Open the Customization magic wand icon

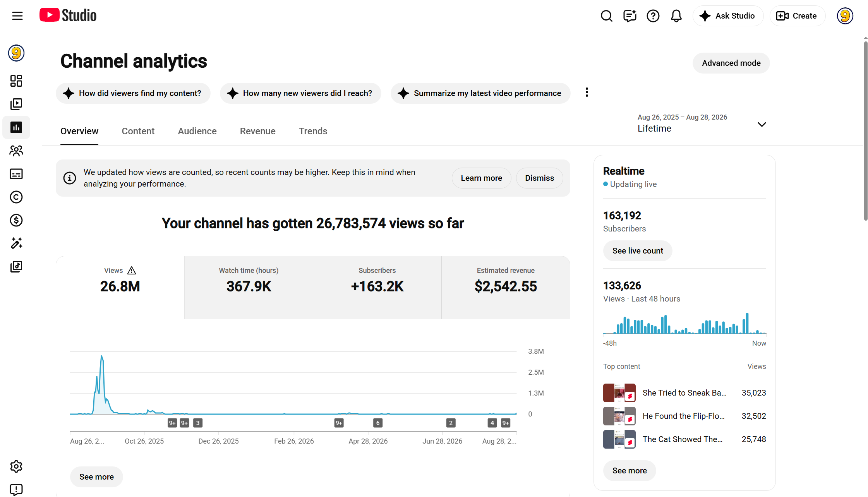click(16, 243)
